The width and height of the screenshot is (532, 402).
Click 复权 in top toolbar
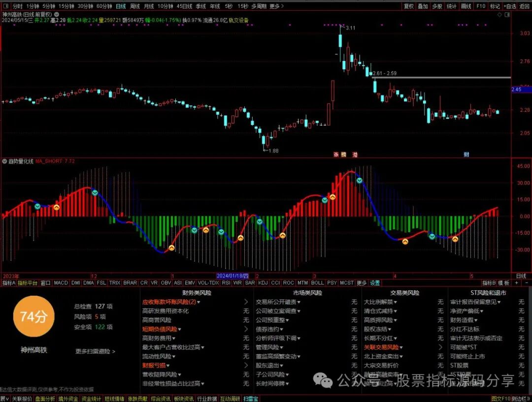point(409,6)
